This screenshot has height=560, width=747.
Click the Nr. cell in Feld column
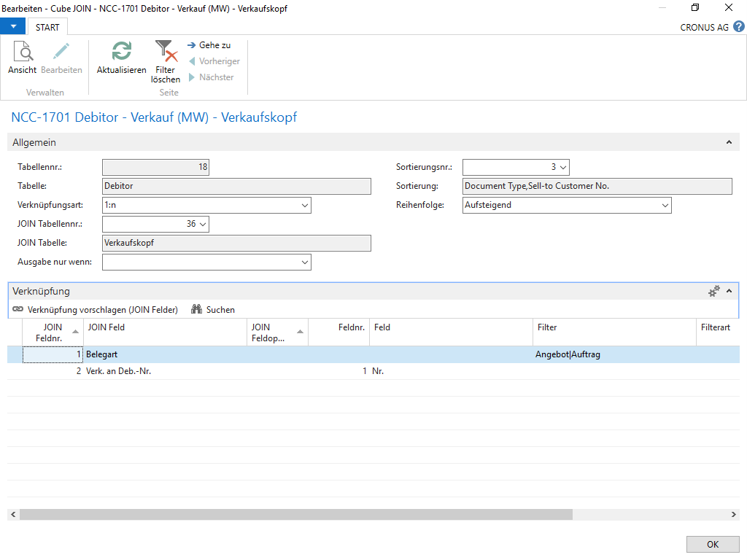click(x=451, y=371)
